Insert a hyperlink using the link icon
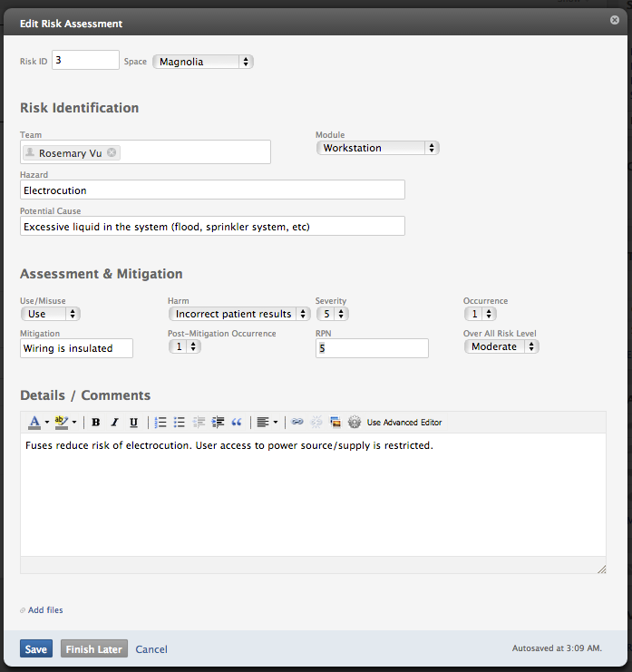The image size is (632, 672). 297,423
